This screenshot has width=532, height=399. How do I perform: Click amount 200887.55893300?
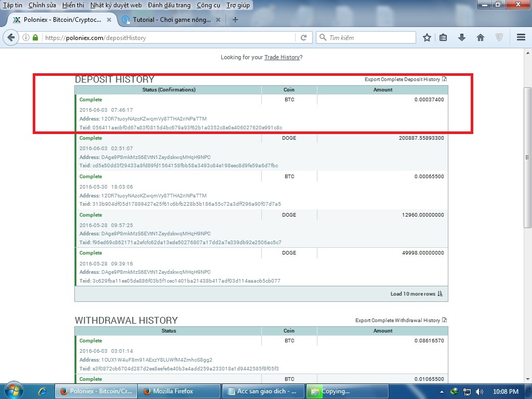click(421, 138)
